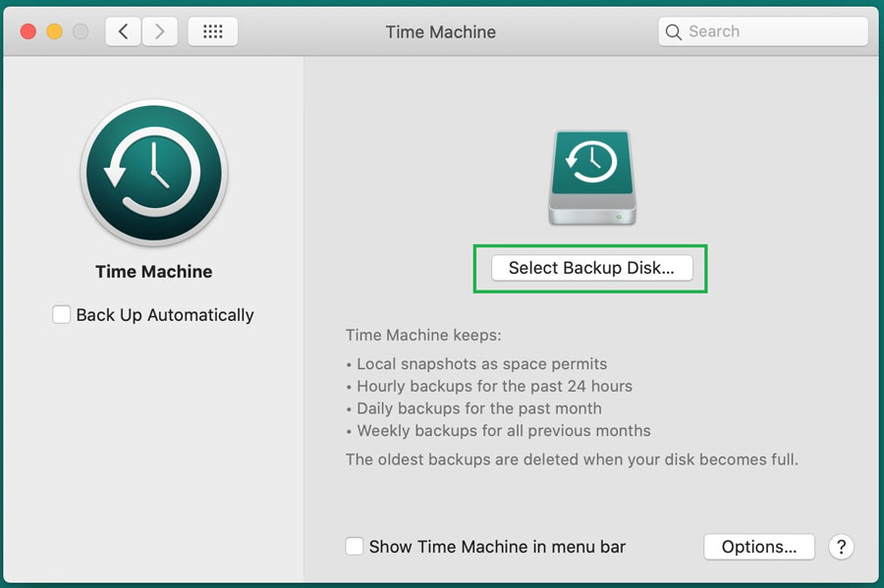Click 'The oldest backups are deleted' sentence

(x=572, y=459)
